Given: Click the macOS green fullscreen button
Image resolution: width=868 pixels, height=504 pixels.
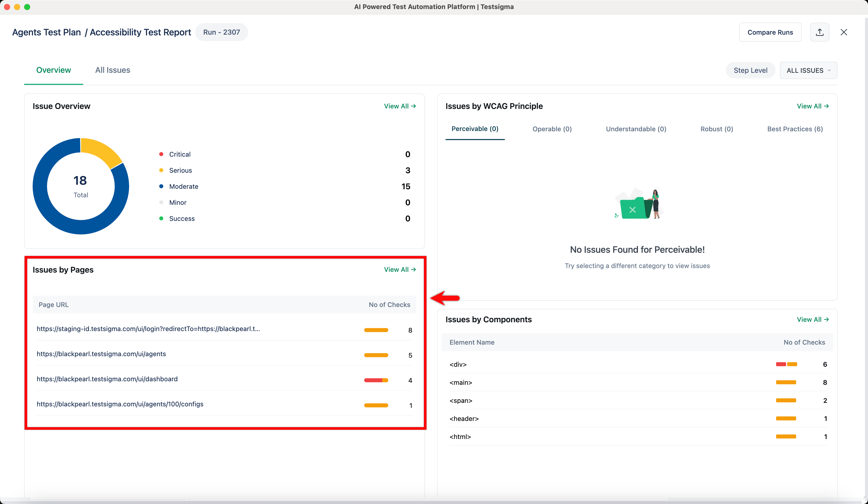Looking at the screenshot, I should point(27,7).
